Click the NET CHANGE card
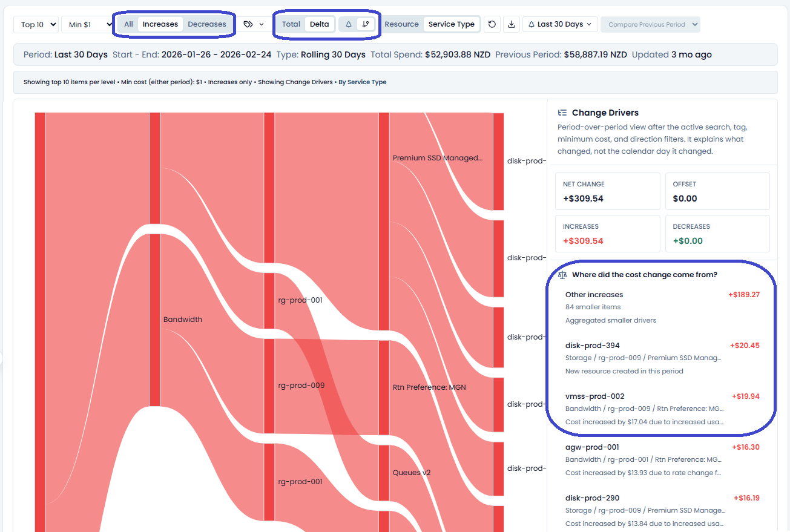Screen dimensions: 790x532 coord(608,191)
